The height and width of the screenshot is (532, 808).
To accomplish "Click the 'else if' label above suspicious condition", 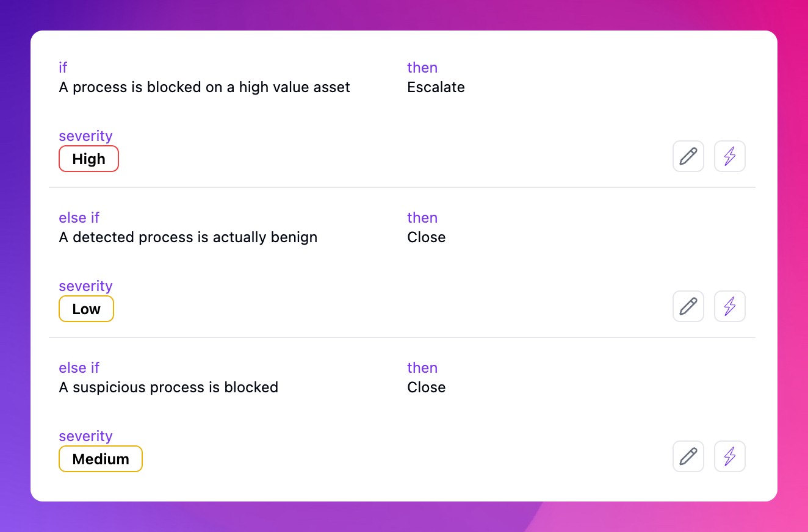I will (x=79, y=368).
